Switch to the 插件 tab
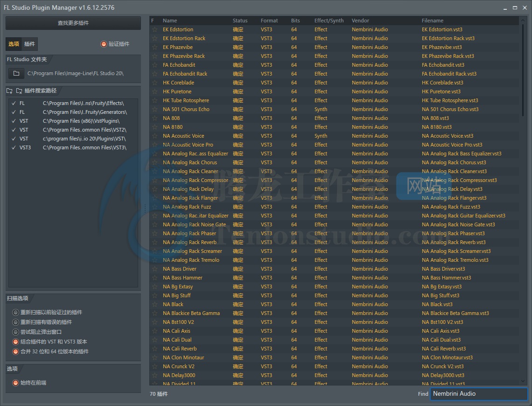 pos(29,44)
